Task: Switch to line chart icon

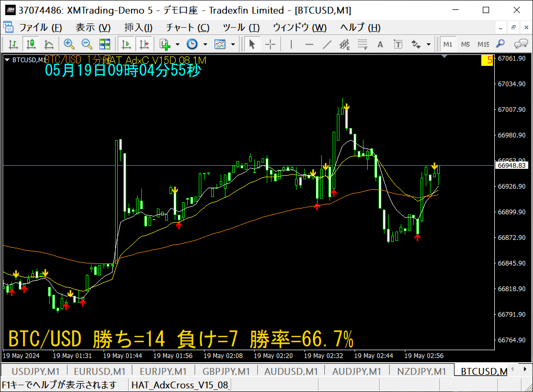Action: click(x=49, y=44)
